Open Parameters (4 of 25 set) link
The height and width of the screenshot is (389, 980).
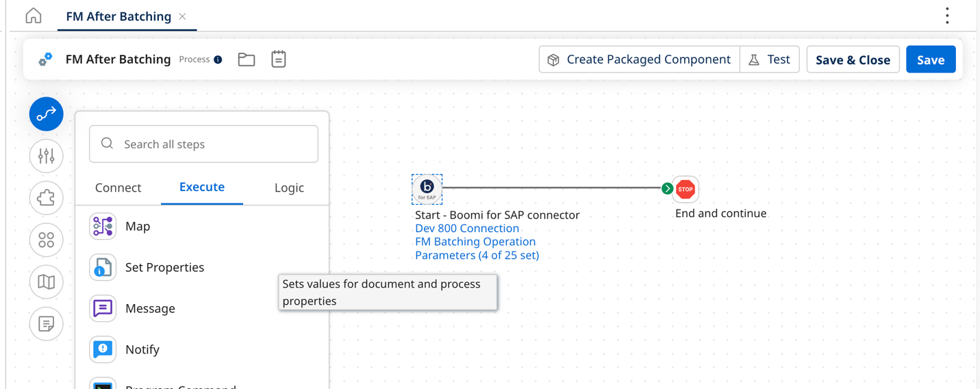477,255
